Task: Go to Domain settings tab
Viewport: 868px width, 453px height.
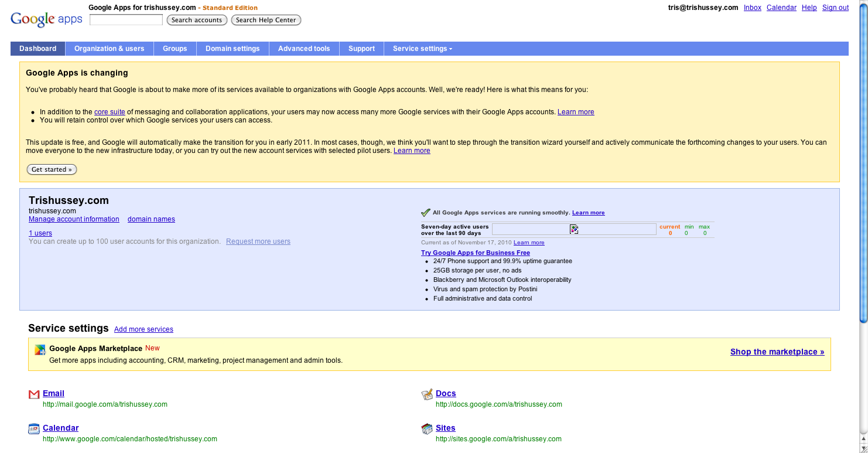Action: point(233,49)
